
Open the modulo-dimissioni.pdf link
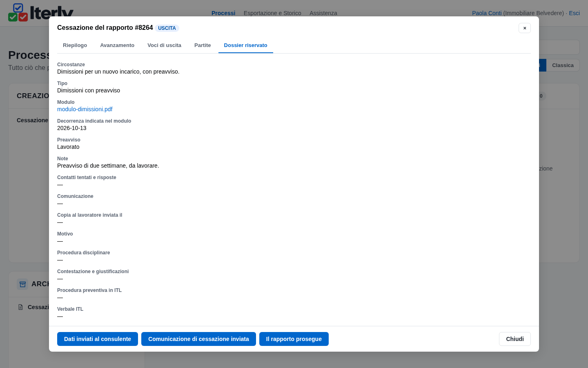[85, 109]
